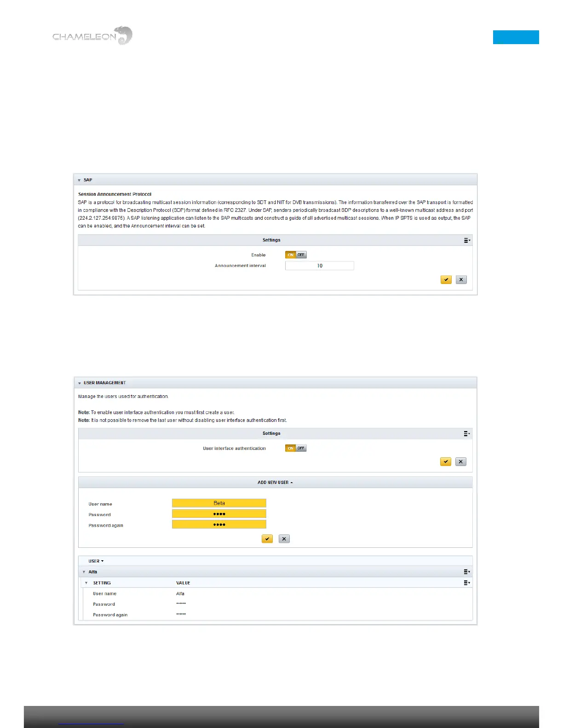Toggle the SAP Enable ON/OFF switch
Viewport: 563px width, 728px height.
(296, 255)
